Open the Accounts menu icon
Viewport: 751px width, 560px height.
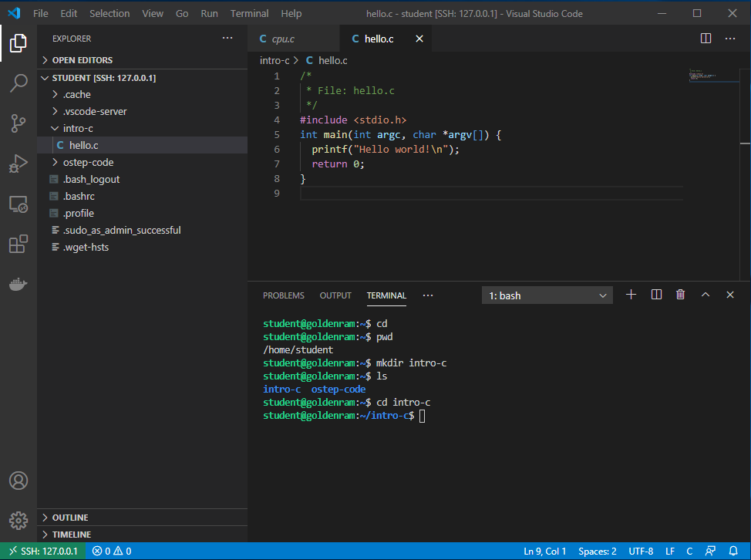pyautogui.click(x=19, y=481)
